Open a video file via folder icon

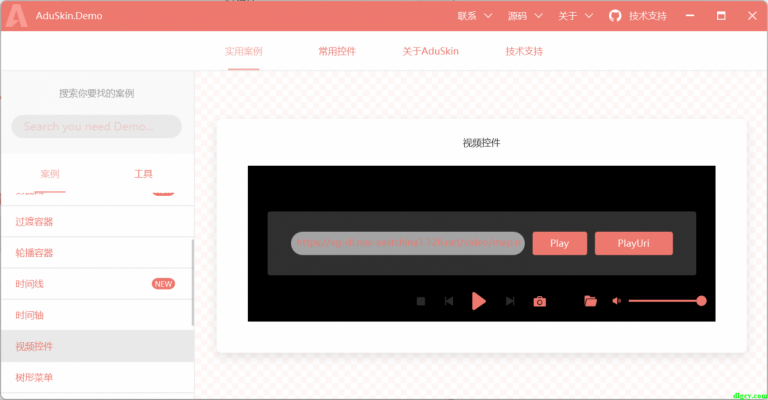point(590,301)
